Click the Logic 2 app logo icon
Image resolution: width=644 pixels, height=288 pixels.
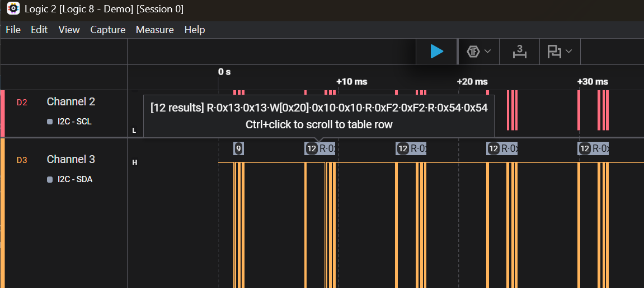13,8
